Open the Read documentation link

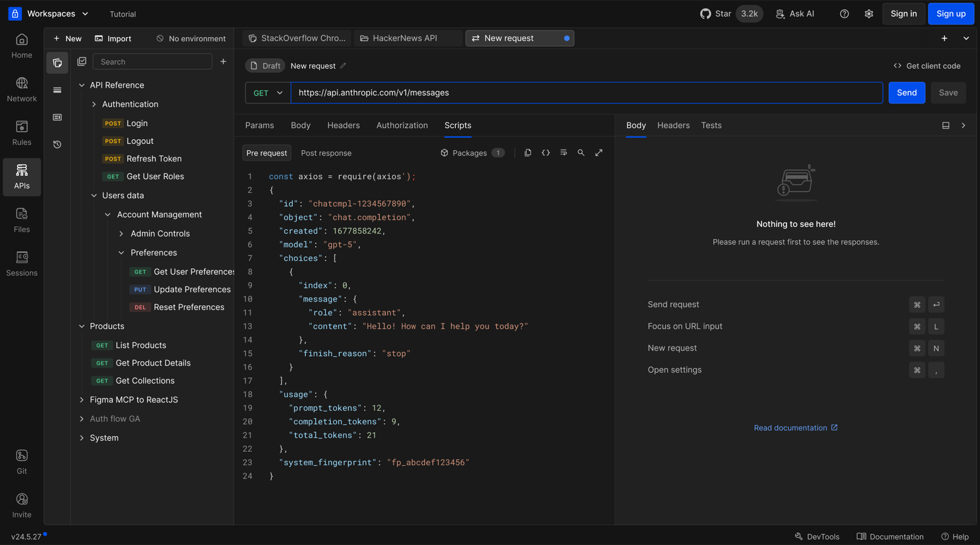[796, 428]
